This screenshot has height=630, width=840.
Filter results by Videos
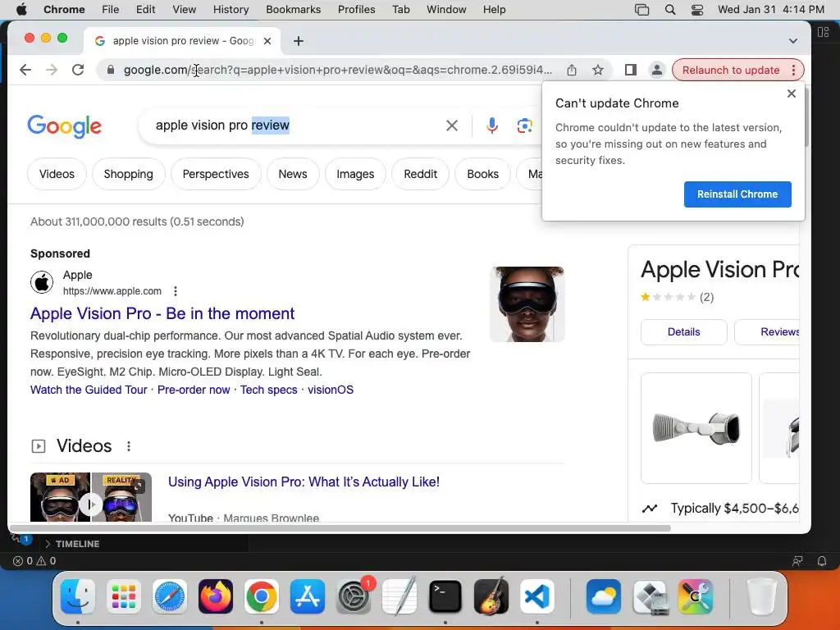pyautogui.click(x=57, y=174)
